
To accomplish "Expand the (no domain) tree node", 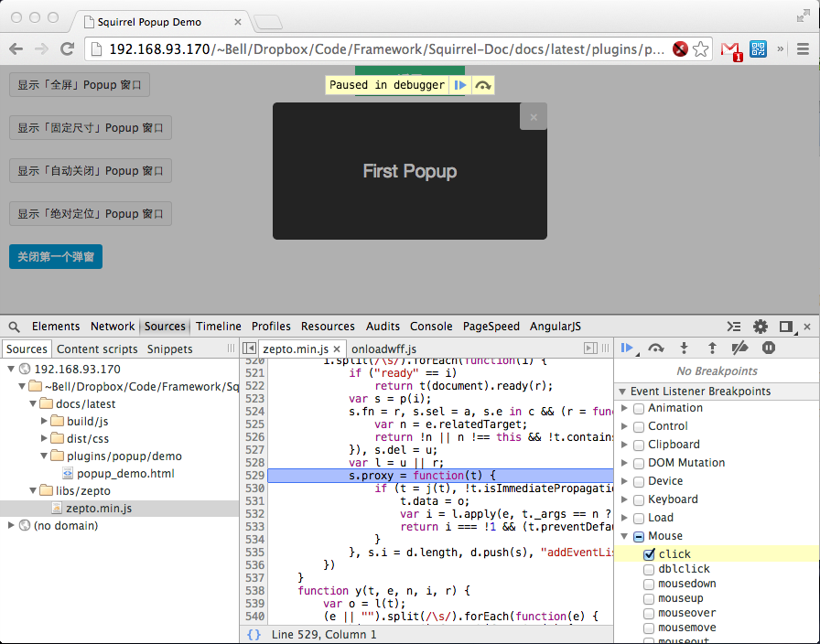I will (11, 525).
